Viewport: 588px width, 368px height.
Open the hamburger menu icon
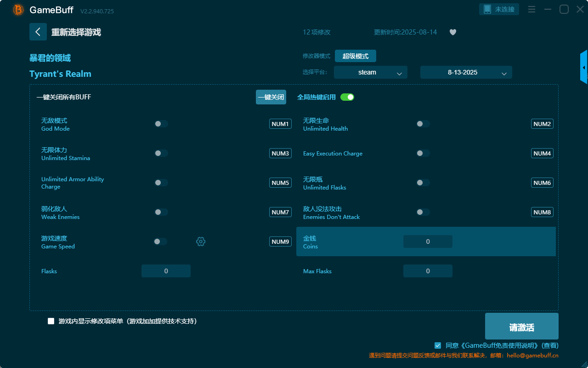(531, 9)
